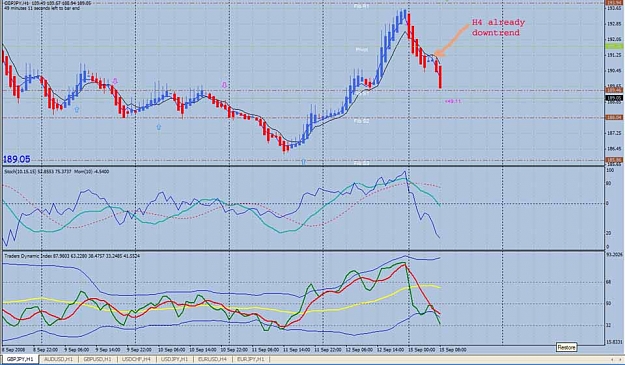
Task: Click the right tab-scroll arrow at bottom right
Action: click(619, 360)
